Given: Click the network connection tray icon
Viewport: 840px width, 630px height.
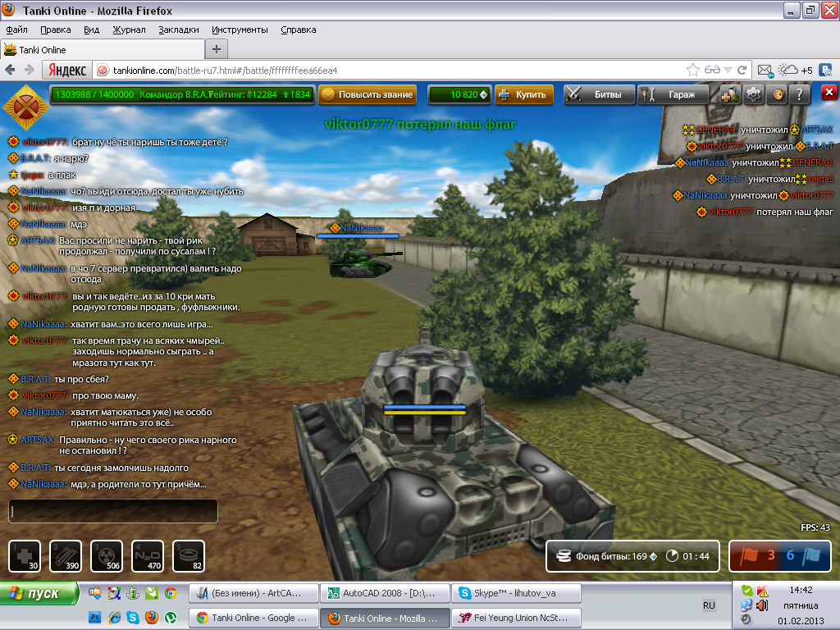Looking at the screenshot, I should point(746,605).
